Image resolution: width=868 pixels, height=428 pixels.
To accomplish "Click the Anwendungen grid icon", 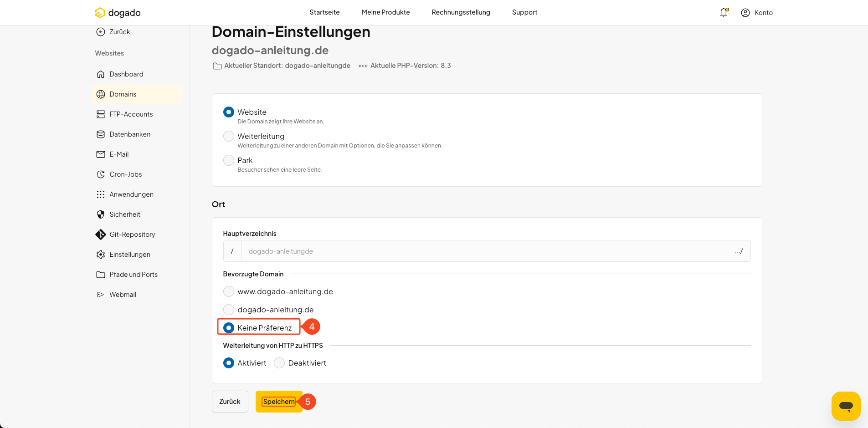I will [x=101, y=194].
